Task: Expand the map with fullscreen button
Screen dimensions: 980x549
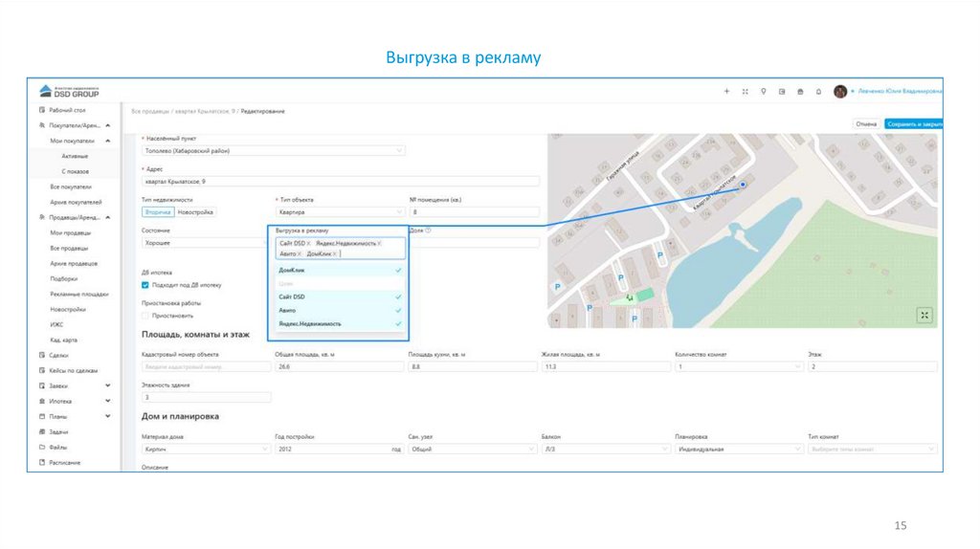Action: tap(924, 315)
